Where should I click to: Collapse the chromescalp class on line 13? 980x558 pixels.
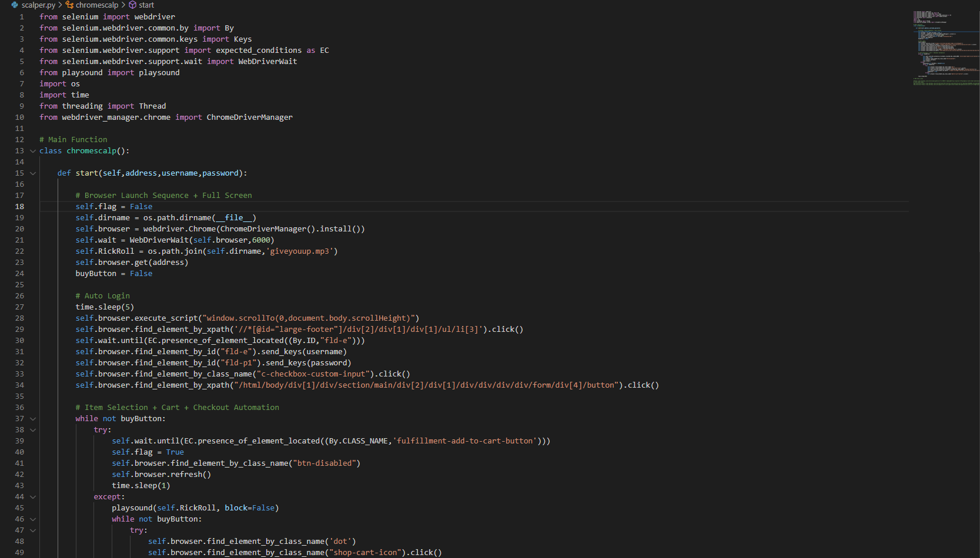pos(33,150)
